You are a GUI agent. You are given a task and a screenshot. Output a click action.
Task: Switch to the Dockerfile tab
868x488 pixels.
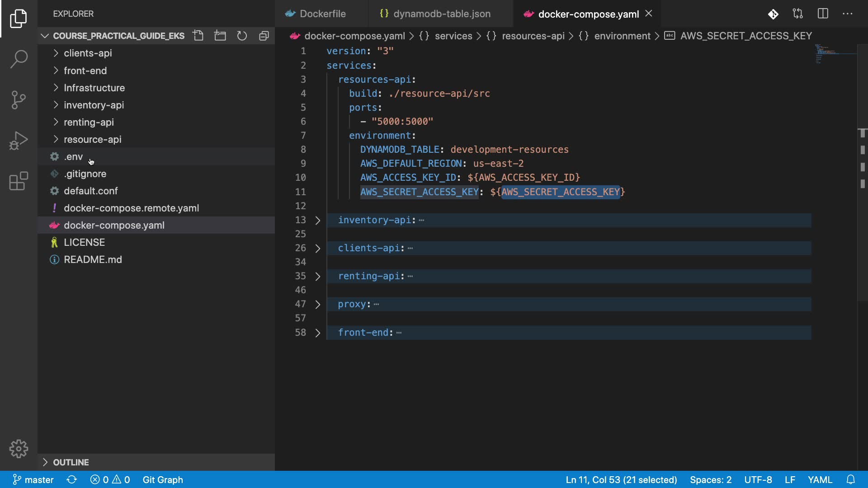tap(322, 14)
